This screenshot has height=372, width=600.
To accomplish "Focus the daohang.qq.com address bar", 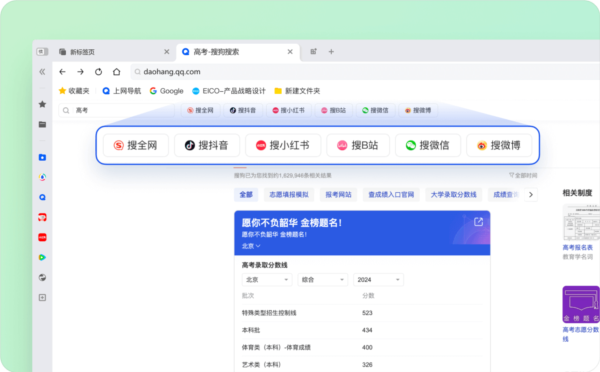I will pos(365,72).
